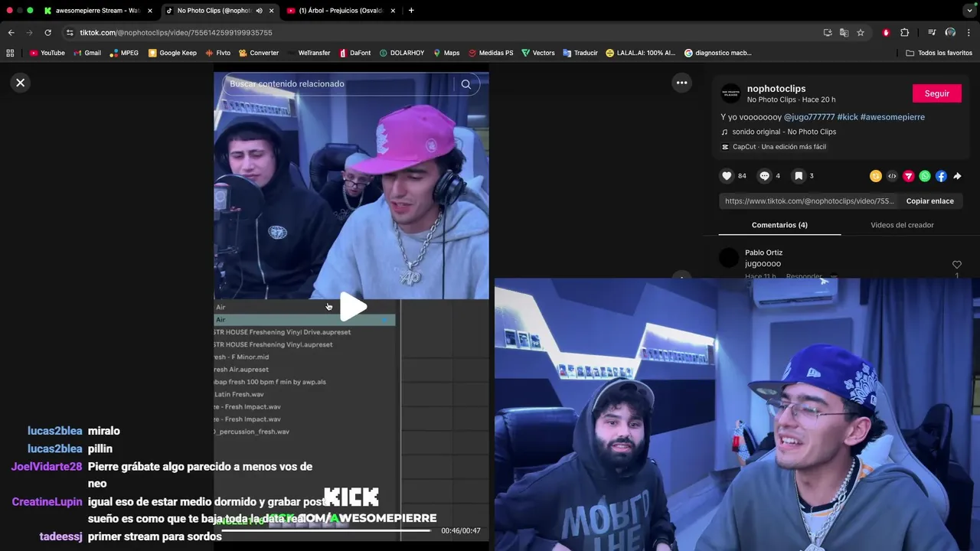Close the TikTok video viewer with X
The image size is (980, 551).
(21, 83)
